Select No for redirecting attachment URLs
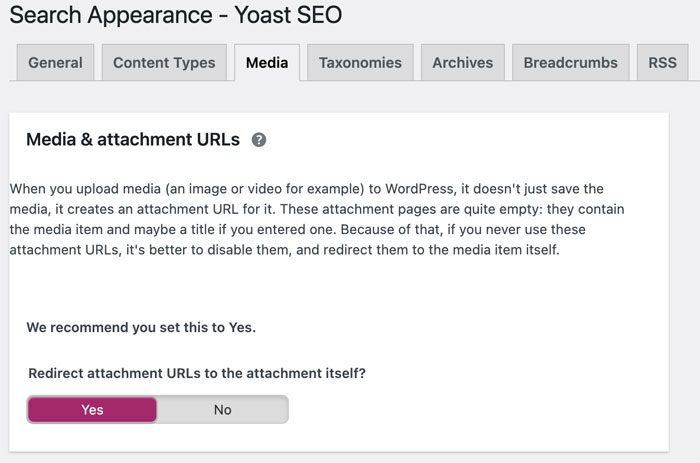The width and height of the screenshot is (700, 463). (222, 409)
